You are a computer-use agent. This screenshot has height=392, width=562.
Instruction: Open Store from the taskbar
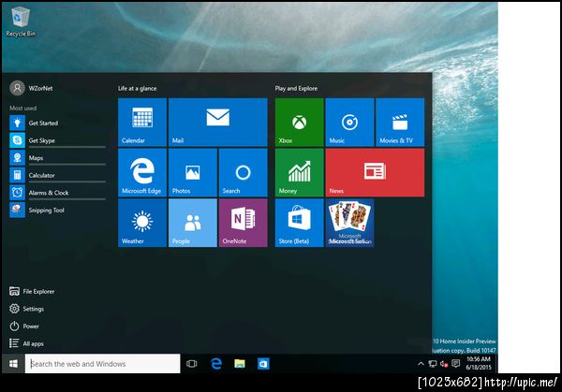(263, 364)
